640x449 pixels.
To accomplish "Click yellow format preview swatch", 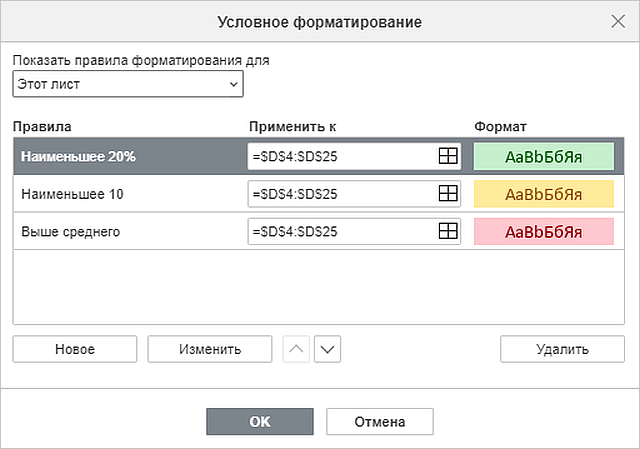I will pyautogui.click(x=544, y=194).
